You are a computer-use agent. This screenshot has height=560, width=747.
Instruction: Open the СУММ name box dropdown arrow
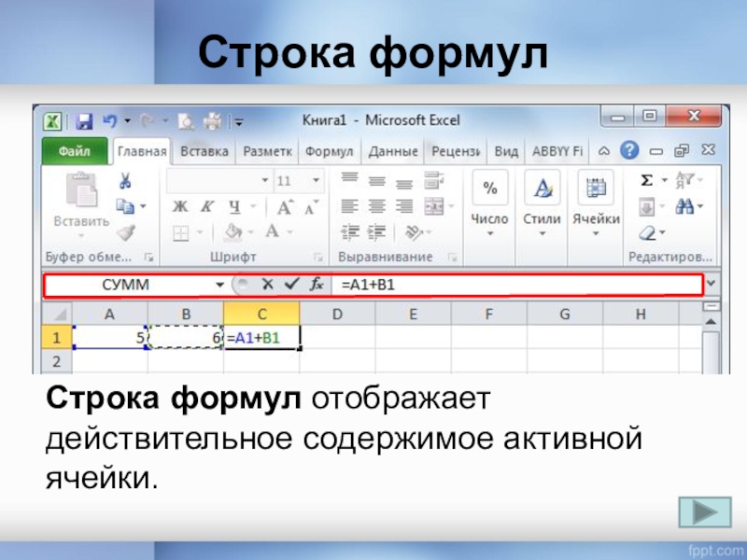click(x=219, y=285)
